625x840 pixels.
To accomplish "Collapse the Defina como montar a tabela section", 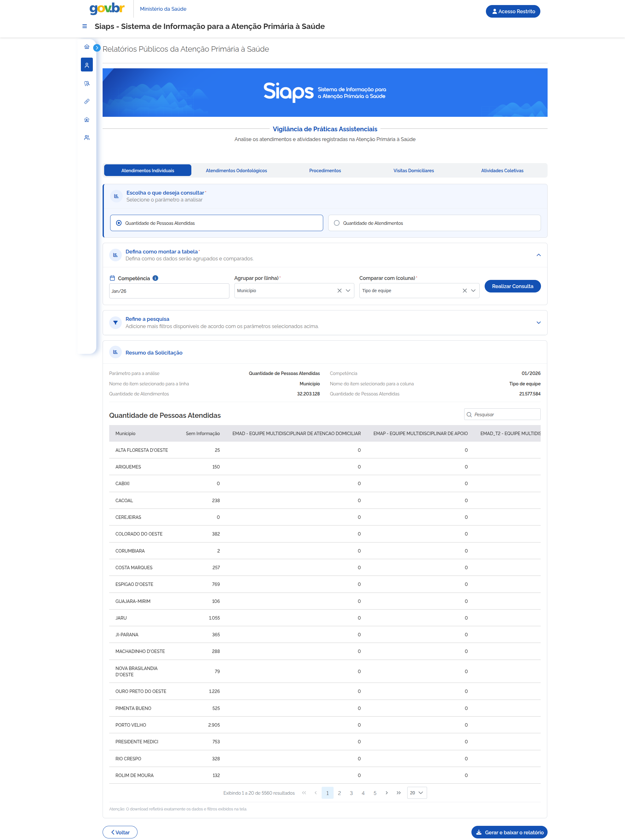I will tap(538, 255).
